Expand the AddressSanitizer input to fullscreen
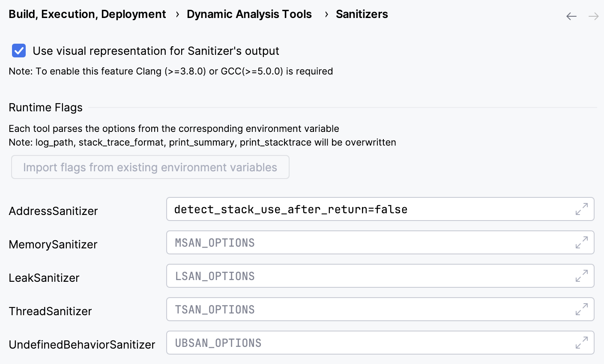Image resolution: width=604 pixels, height=364 pixels. point(581,209)
